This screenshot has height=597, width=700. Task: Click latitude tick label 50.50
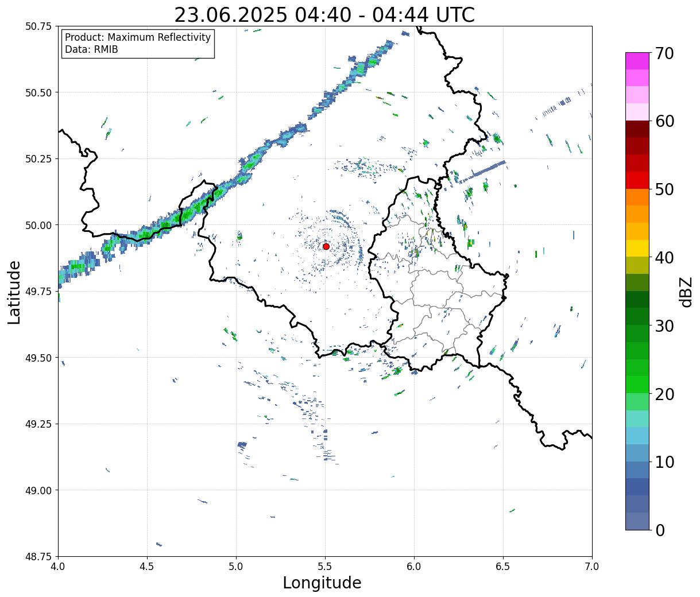point(38,92)
